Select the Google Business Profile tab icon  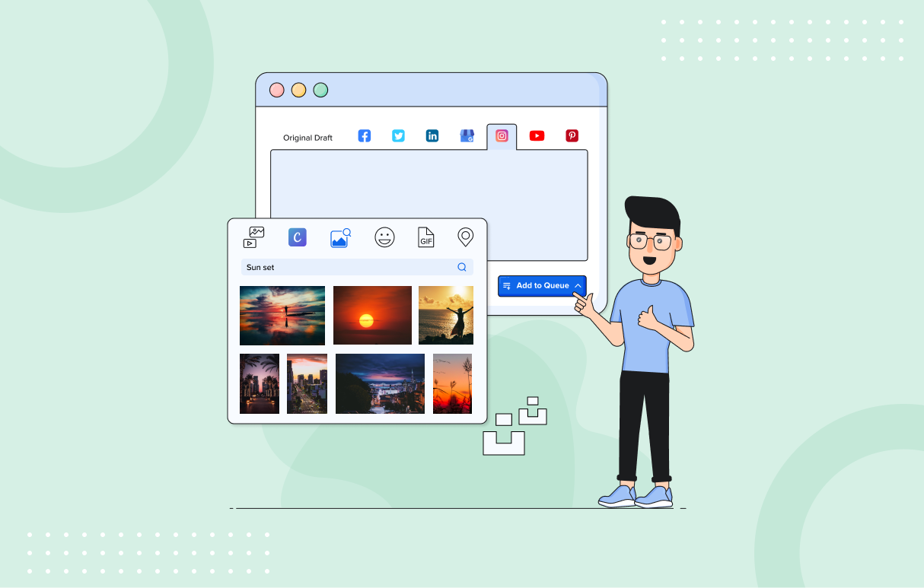click(467, 135)
